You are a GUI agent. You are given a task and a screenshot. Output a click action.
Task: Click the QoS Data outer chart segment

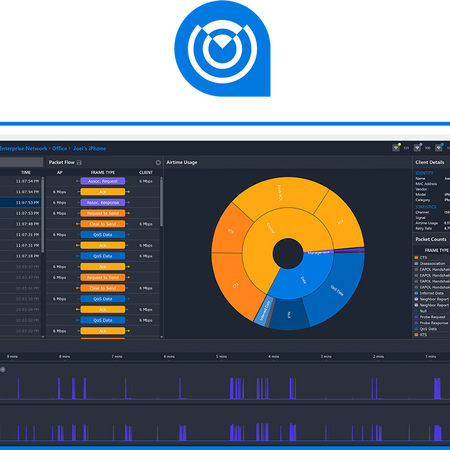337,291
